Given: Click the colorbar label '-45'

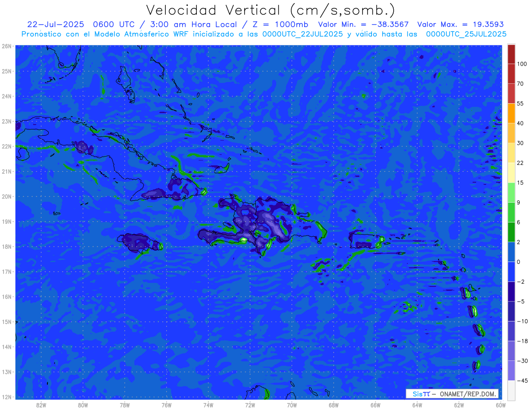Looking at the screenshot, I should coord(522,380).
